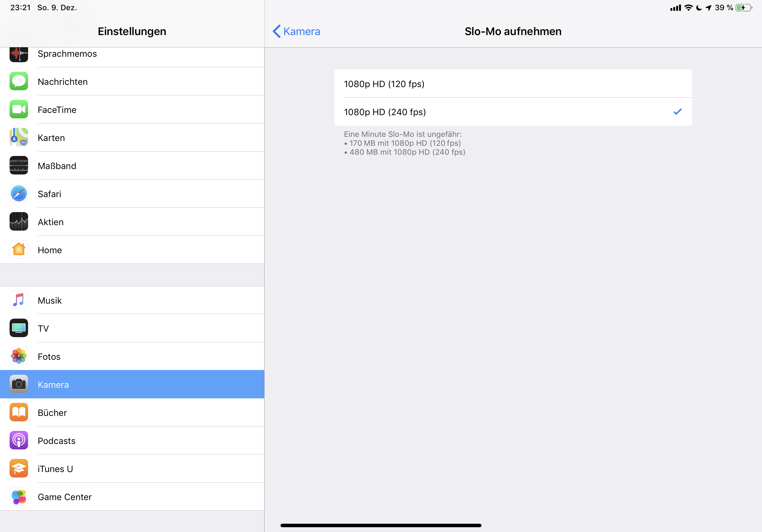Screen dimensions: 762x532
Task: Open Nachrichten settings
Action: (132, 82)
